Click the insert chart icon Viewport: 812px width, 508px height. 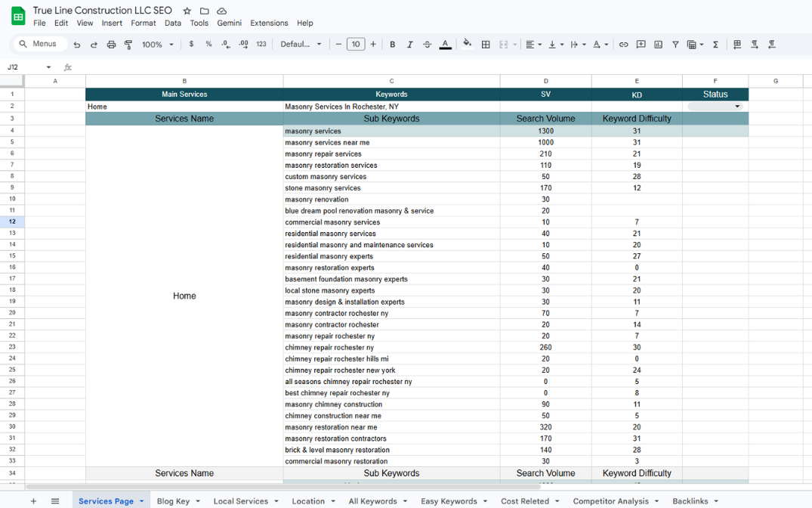point(658,45)
